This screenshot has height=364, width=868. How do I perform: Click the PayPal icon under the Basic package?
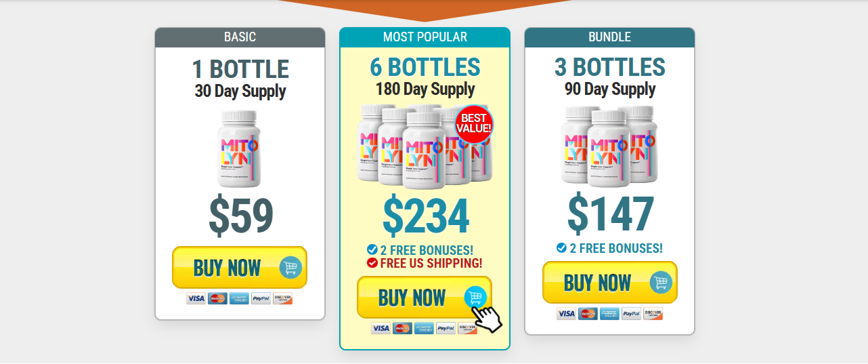(x=261, y=298)
